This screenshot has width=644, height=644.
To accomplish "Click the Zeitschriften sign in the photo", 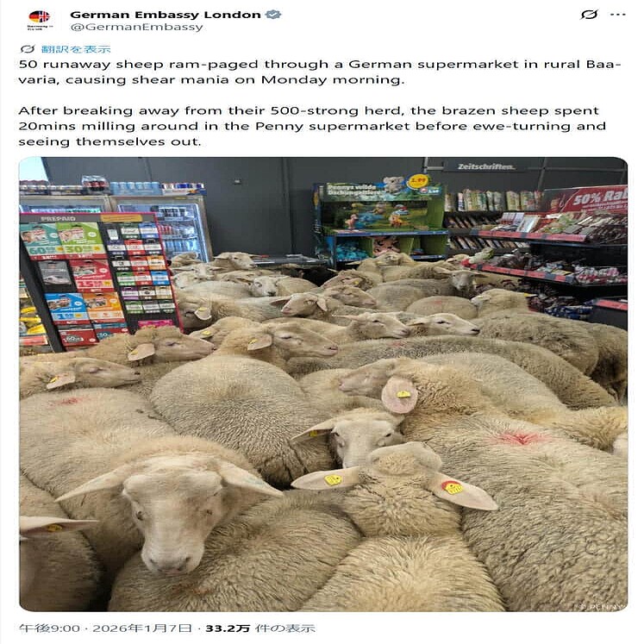I will tap(486, 166).
